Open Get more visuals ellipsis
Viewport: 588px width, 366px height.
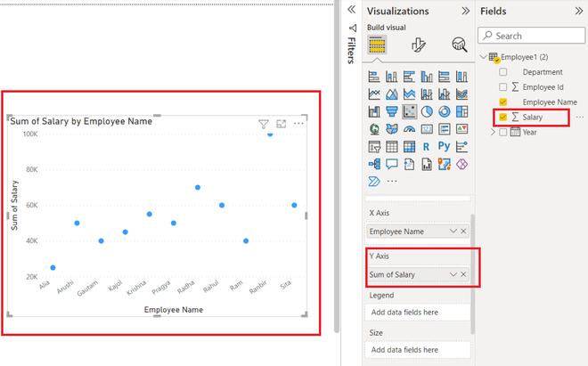coord(392,181)
